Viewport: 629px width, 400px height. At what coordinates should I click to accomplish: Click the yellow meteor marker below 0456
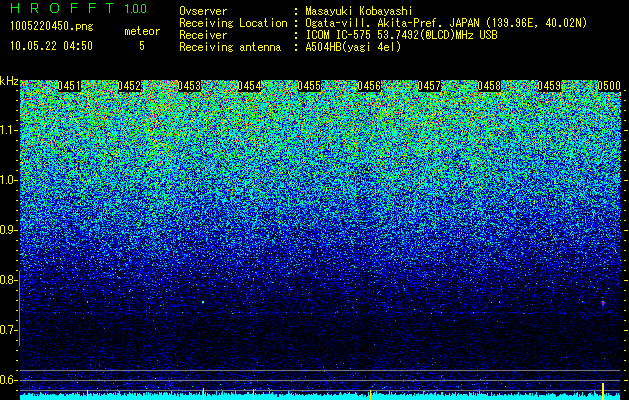[370, 394]
